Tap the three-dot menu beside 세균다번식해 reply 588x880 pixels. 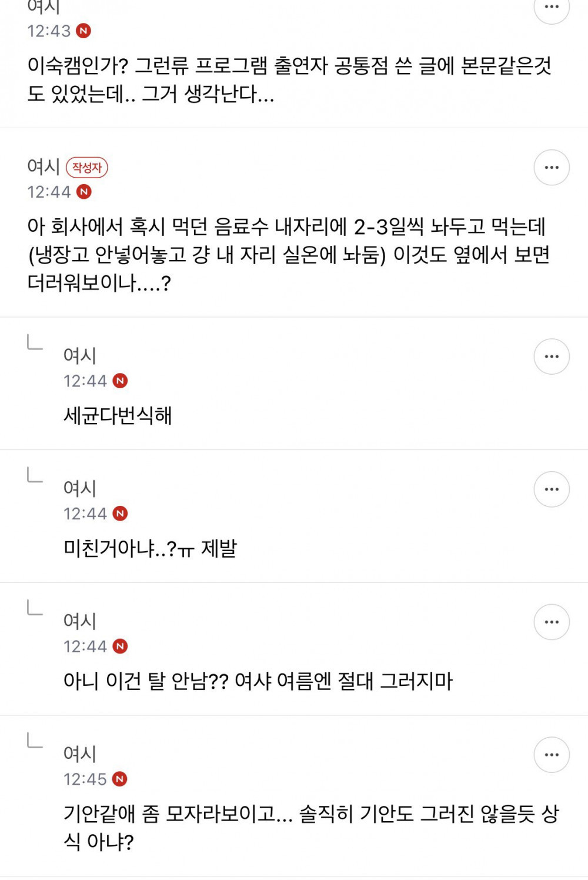click(x=551, y=356)
